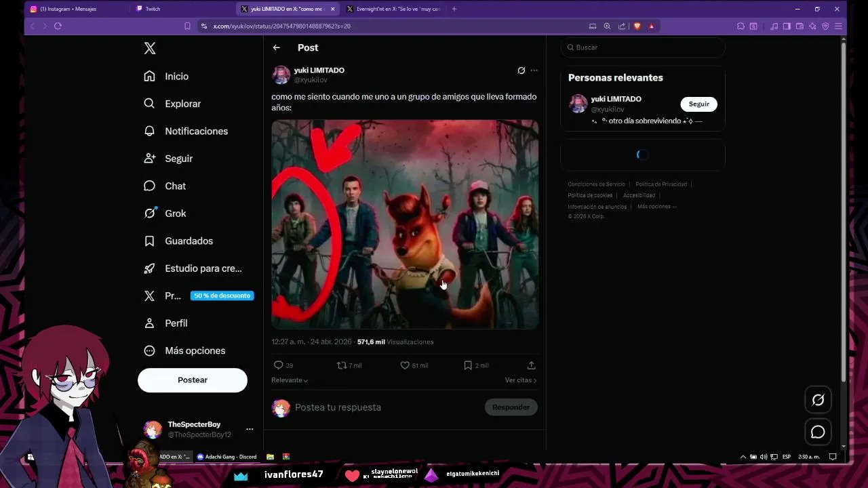868x488 pixels.
Task: Open the Accesibilidad footer link
Action: coord(639,195)
